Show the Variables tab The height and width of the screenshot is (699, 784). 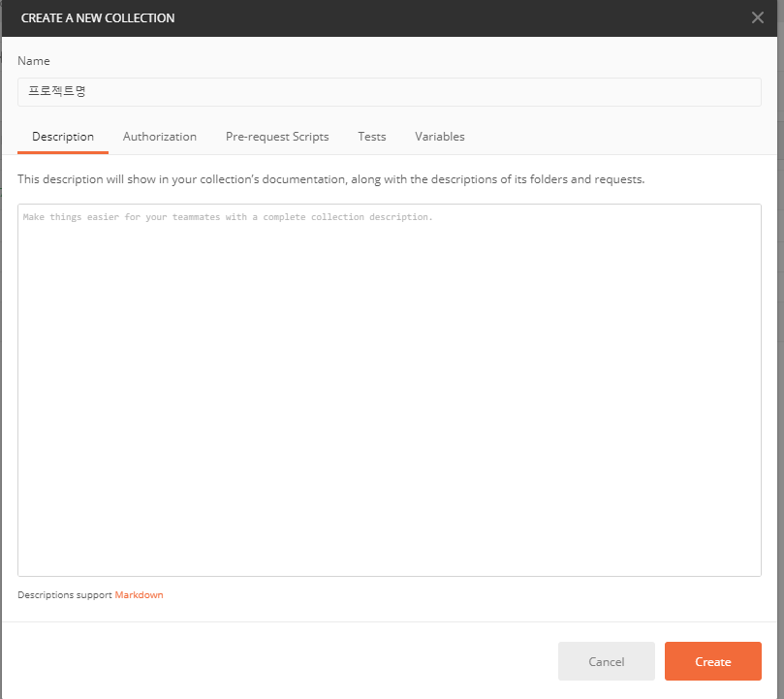[440, 137]
